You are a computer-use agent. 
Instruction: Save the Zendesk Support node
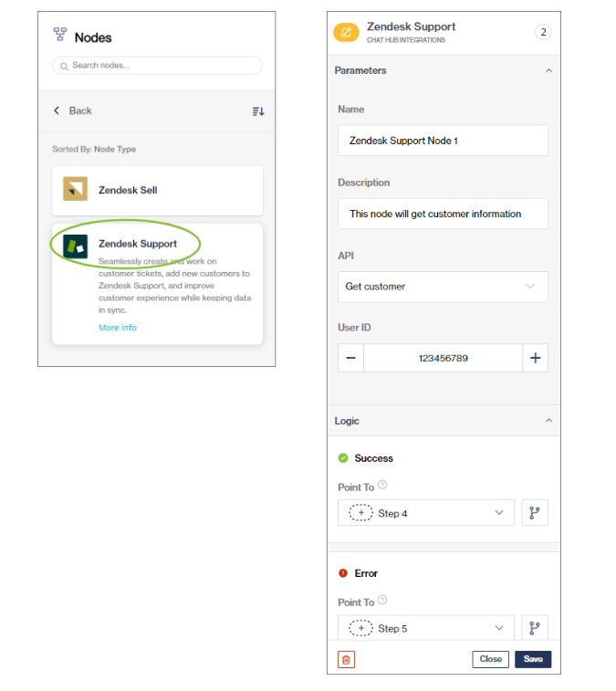[533, 659]
